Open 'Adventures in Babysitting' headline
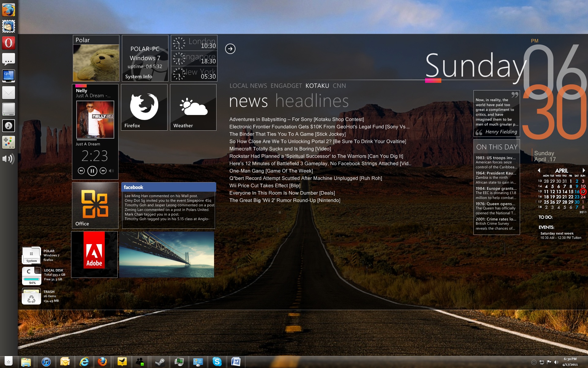Image resolution: width=588 pixels, height=368 pixels. pyautogui.click(x=296, y=119)
